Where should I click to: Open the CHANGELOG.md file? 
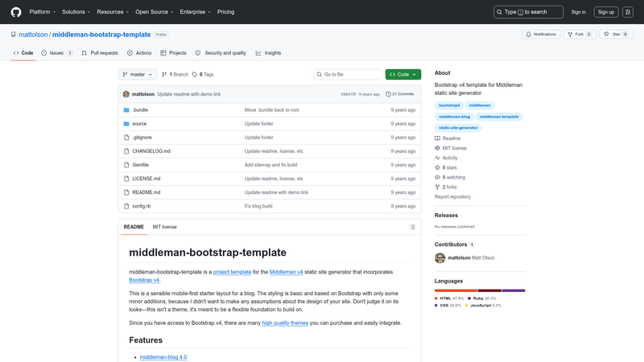[x=151, y=151]
